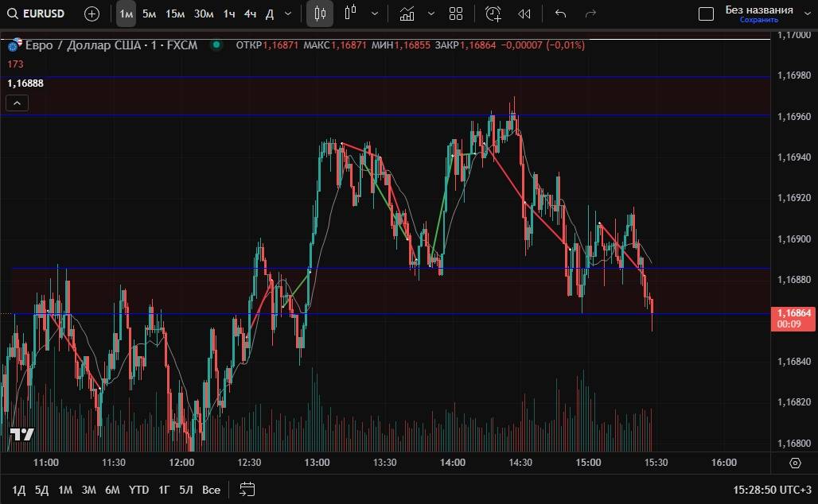Select the 15m timeframe
Image resolution: width=818 pixels, height=504 pixels.
(175, 14)
